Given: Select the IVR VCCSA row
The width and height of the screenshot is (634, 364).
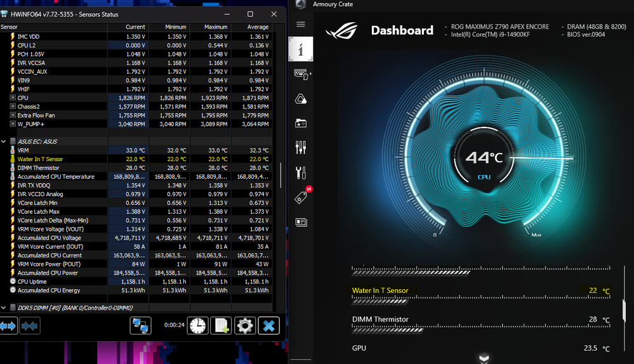Looking at the screenshot, I should [136, 63].
